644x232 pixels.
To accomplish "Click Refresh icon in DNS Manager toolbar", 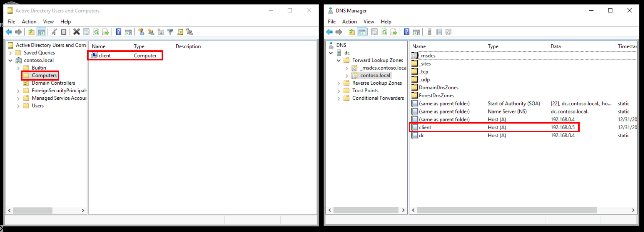I will (x=385, y=32).
